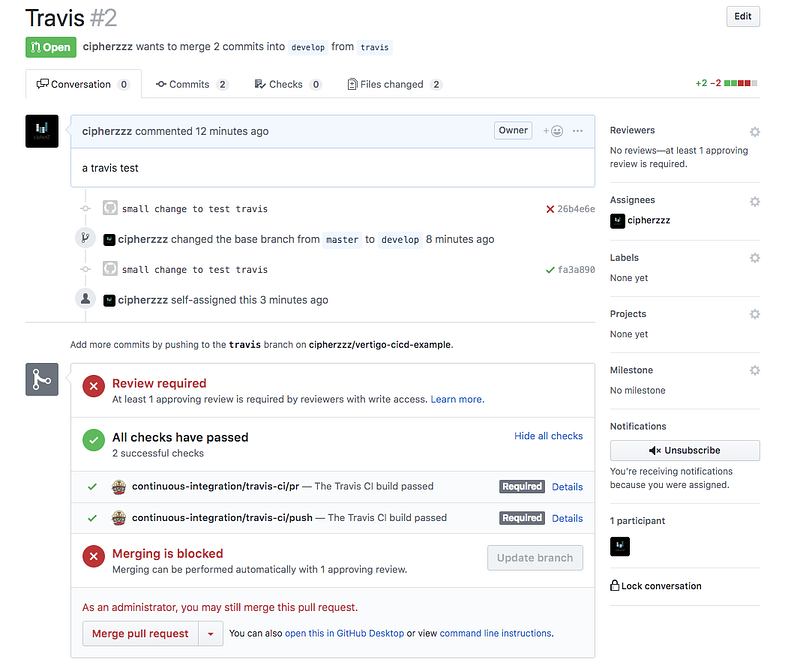Click the red Merging is blocked icon
The height and width of the screenshot is (665, 800).
tap(94, 556)
